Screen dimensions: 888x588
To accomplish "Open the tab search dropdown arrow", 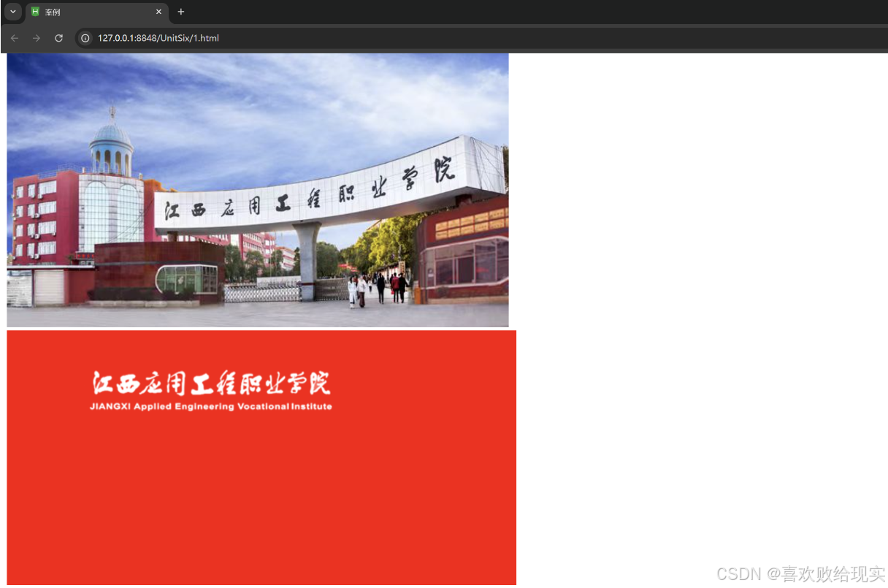I will pyautogui.click(x=12, y=12).
